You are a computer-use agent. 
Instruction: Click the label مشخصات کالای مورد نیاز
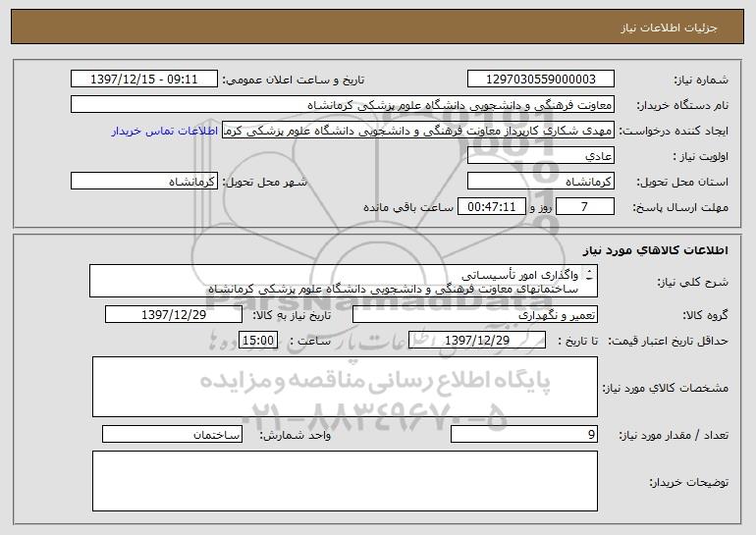[x=666, y=388]
